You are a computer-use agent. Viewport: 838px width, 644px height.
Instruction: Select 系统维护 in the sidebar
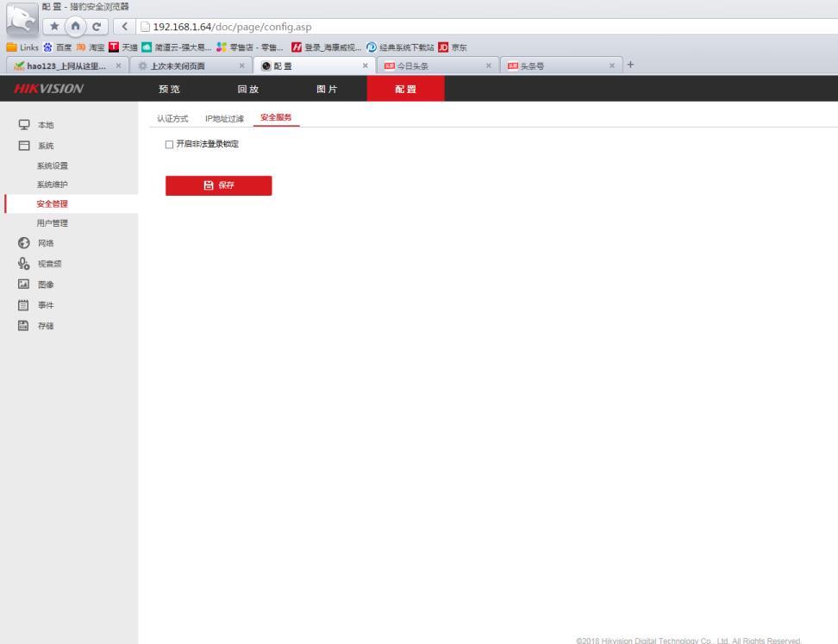[53, 184]
